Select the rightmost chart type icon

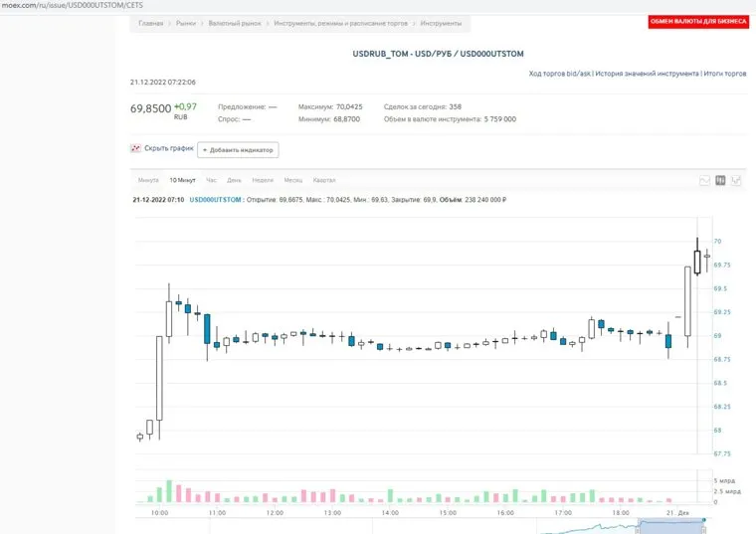click(x=736, y=181)
